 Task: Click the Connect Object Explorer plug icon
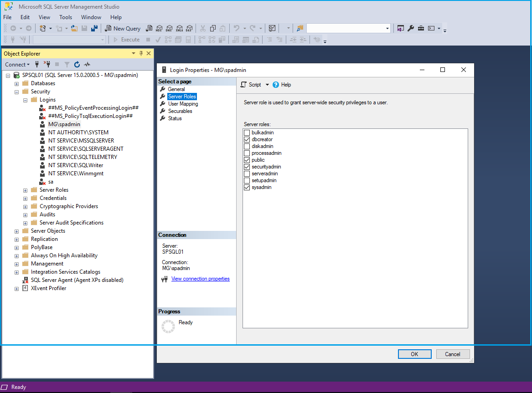tap(37, 65)
